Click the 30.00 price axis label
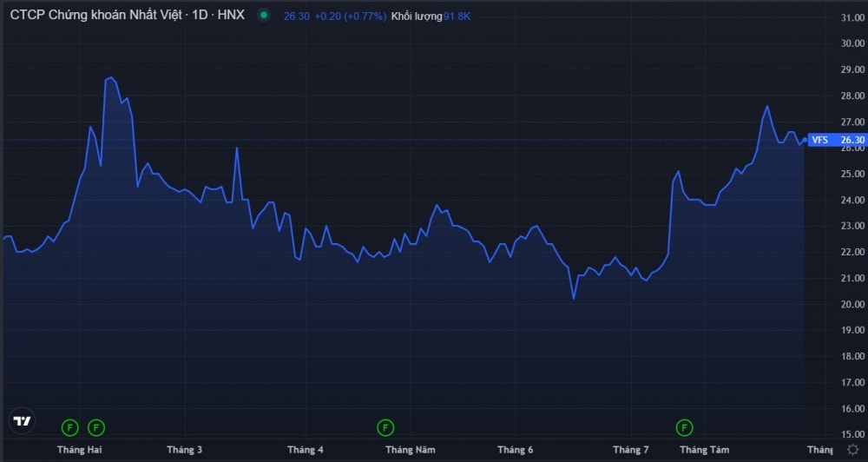The width and height of the screenshot is (868, 462). point(852,43)
